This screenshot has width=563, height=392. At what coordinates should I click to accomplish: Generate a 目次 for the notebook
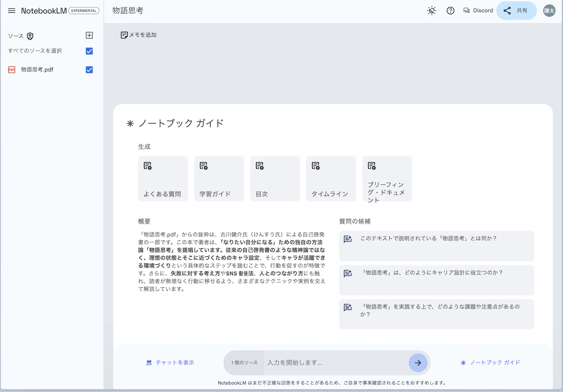coord(274,178)
